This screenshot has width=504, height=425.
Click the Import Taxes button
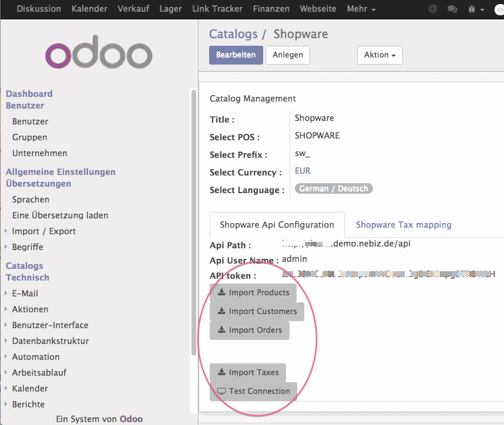click(248, 372)
